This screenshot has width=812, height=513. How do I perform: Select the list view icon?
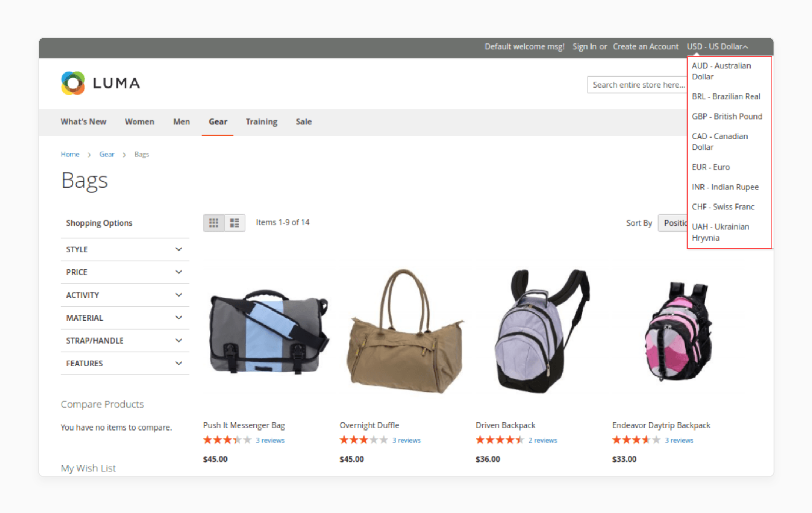tap(234, 223)
